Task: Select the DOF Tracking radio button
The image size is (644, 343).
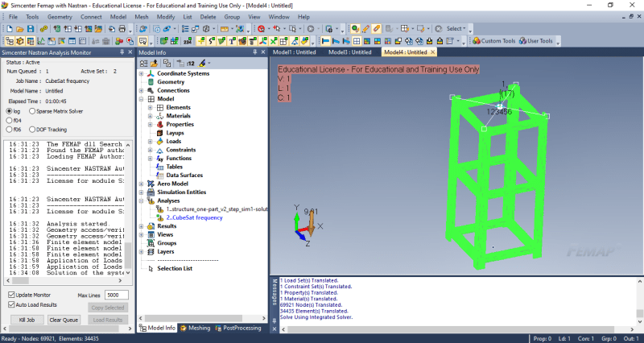Action: pyautogui.click(x=32, y=130)
